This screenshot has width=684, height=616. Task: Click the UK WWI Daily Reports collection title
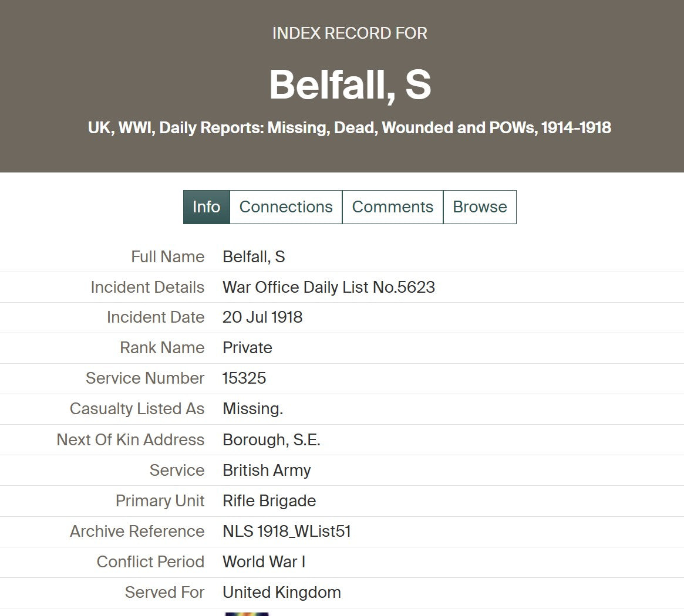click(349, 128)
